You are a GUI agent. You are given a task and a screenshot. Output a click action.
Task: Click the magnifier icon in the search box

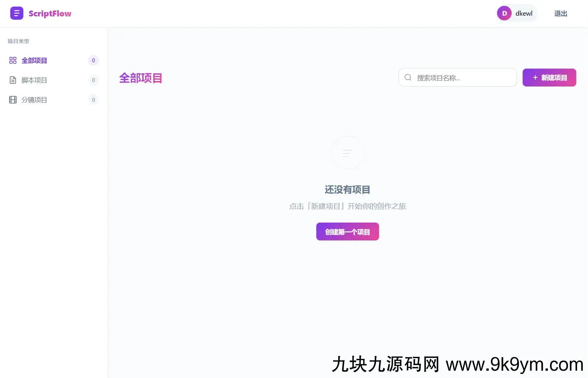pos(408,77)
